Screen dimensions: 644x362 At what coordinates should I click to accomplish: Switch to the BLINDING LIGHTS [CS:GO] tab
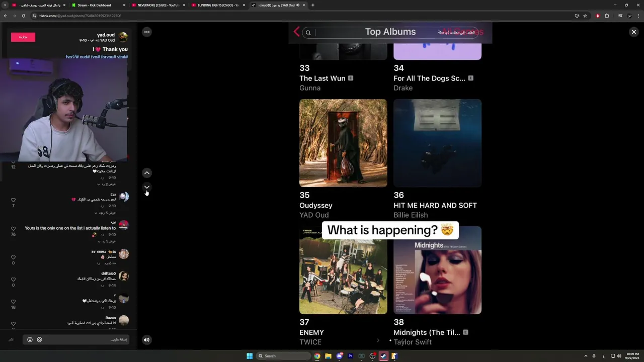(x=218, y=5)
